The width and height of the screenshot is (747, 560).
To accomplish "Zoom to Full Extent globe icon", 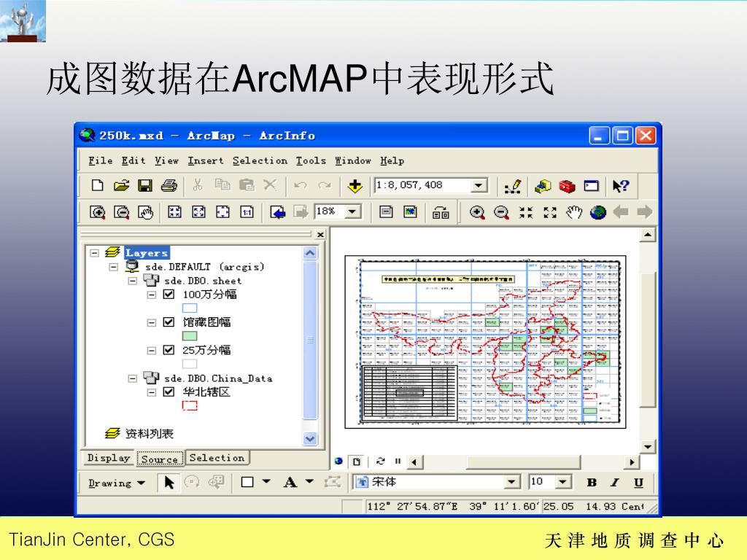I will [598, 212].
